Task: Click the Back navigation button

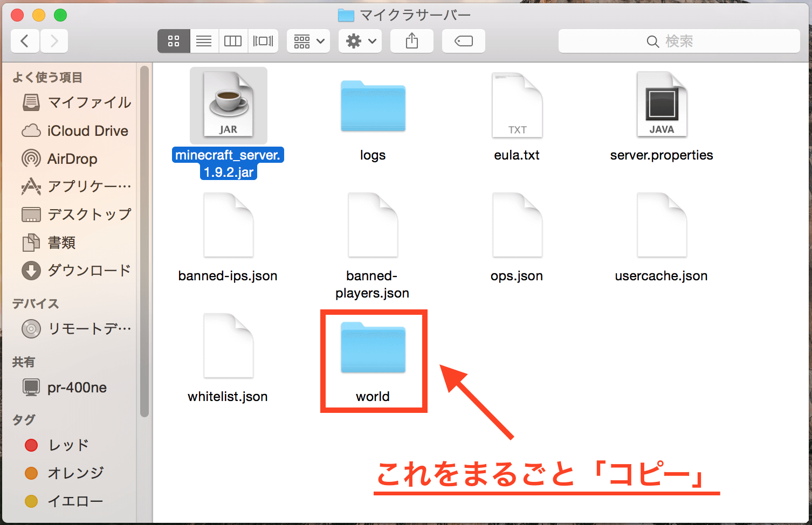Action: (25, 41)
